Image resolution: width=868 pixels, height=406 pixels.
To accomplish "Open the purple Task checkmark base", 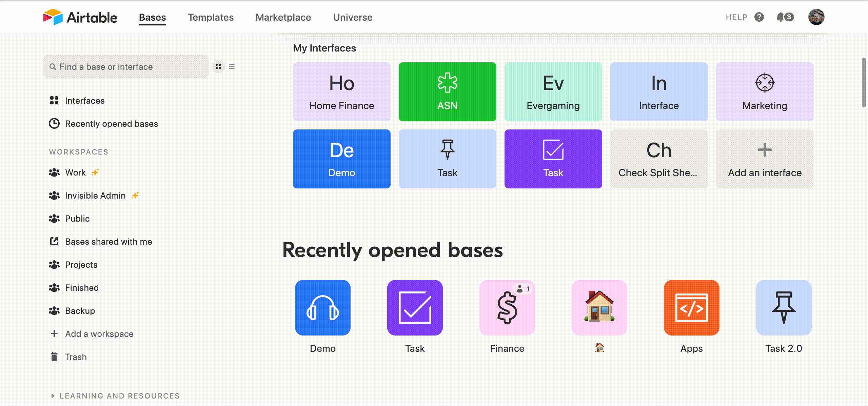I will [415, 308].
